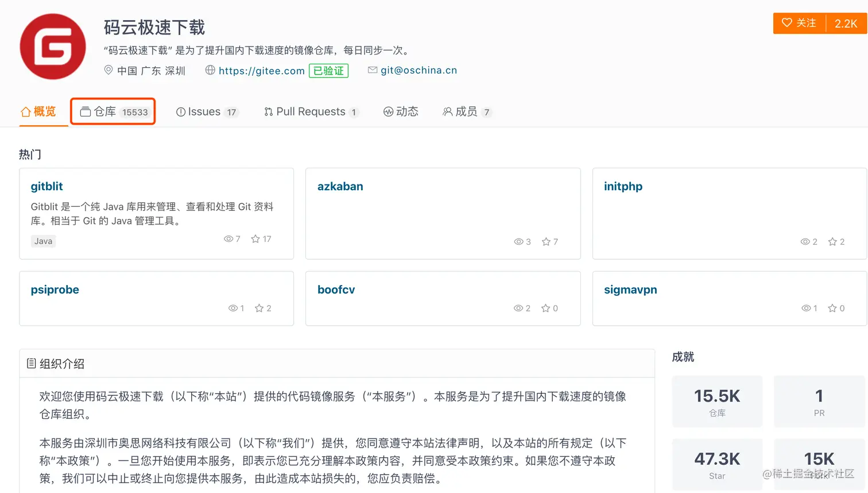Click the star icon on boofcv card
Screen dimensions: 868x493
[x=546, y=309]
